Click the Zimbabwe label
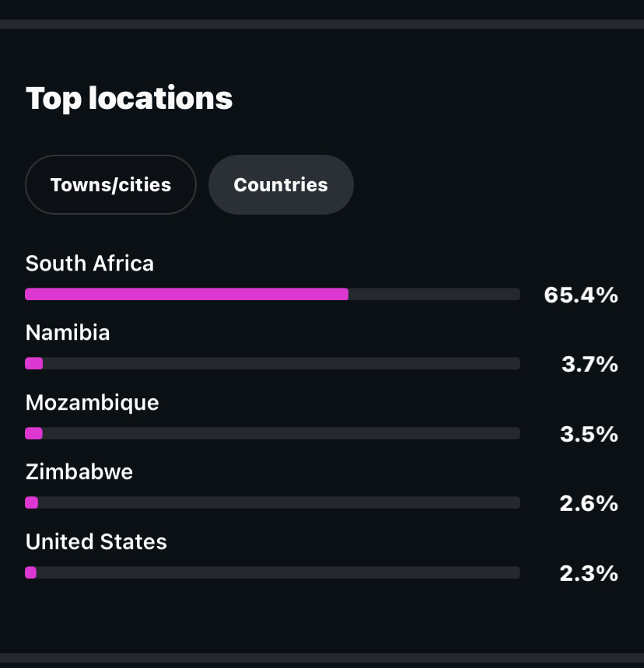644x668 pixels. (x=79, y=472)
